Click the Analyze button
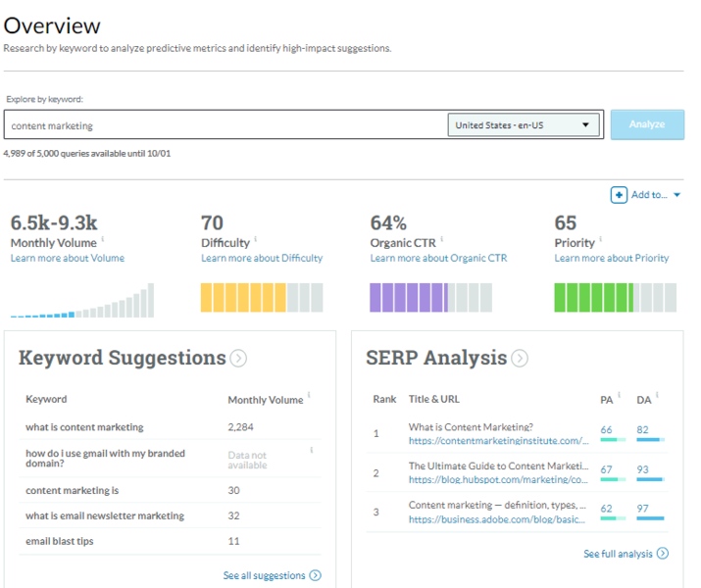This screenshot has height=588, width=701. click(647, 124)
